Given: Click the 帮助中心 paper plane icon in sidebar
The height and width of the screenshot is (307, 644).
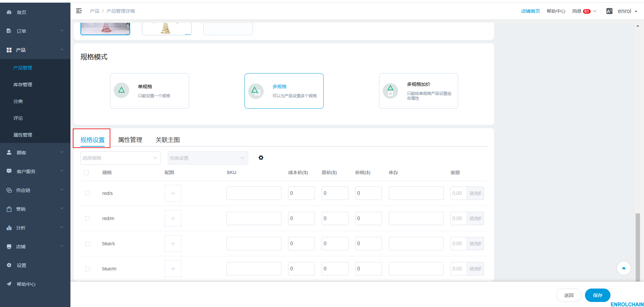Looking at the screenshot, I should coord(9,284).
